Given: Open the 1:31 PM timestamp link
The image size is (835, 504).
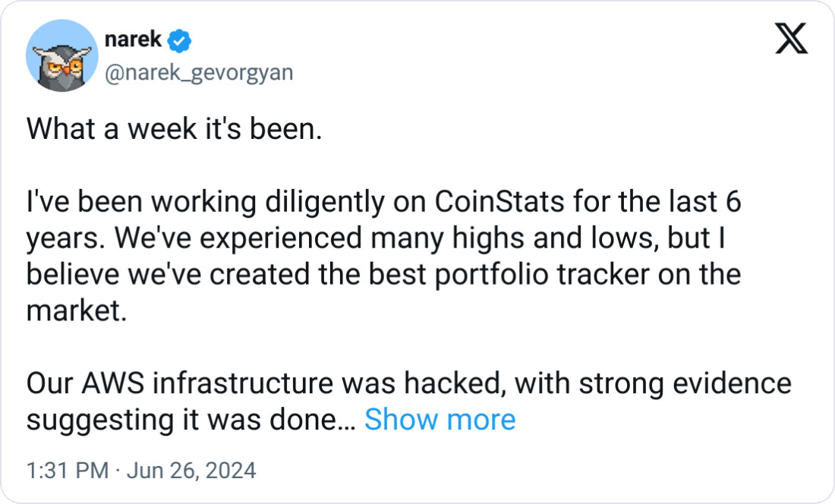Looking at the screenshot, I should point(68,471).
